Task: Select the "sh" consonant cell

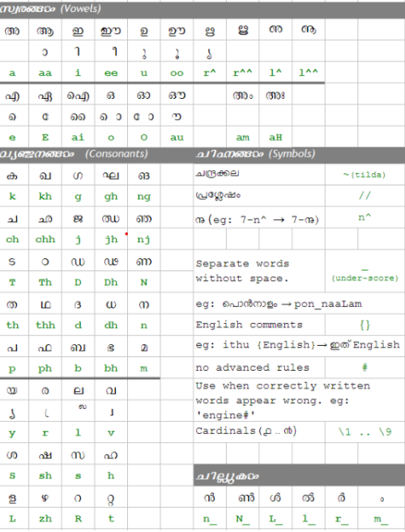Action: coord(45,475)
